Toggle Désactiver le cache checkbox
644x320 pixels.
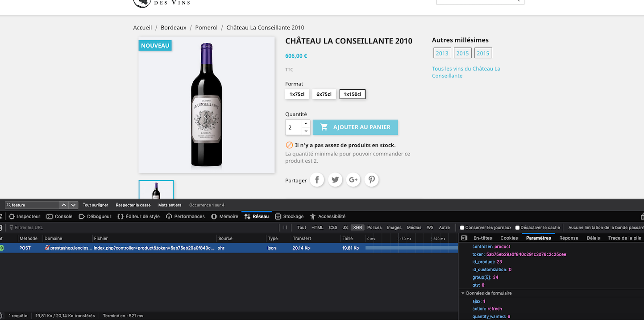pos(517,227)
